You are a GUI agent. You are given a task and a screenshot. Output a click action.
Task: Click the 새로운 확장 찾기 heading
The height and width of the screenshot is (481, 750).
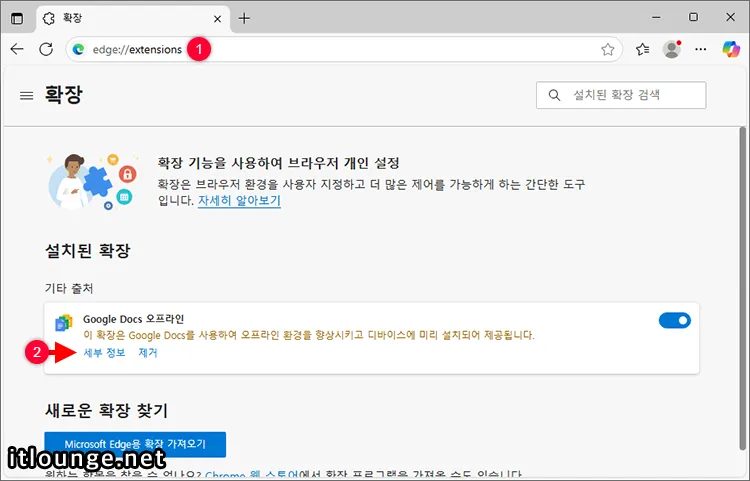click(106, 410)
